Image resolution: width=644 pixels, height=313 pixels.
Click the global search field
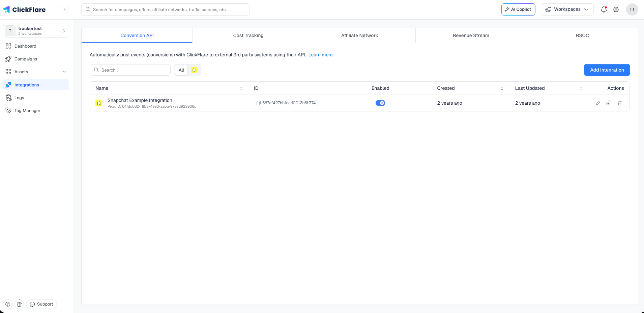(x=166, y=9)
